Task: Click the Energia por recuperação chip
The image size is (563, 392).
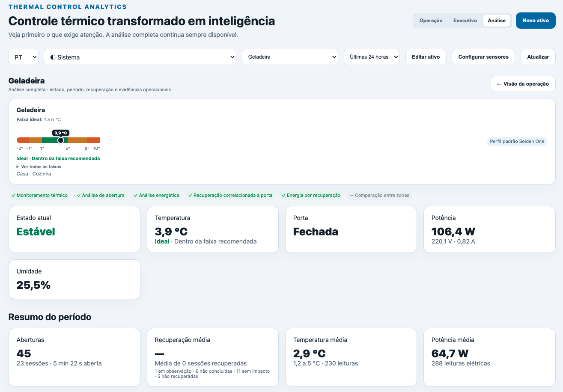Action: coord(311,195)
